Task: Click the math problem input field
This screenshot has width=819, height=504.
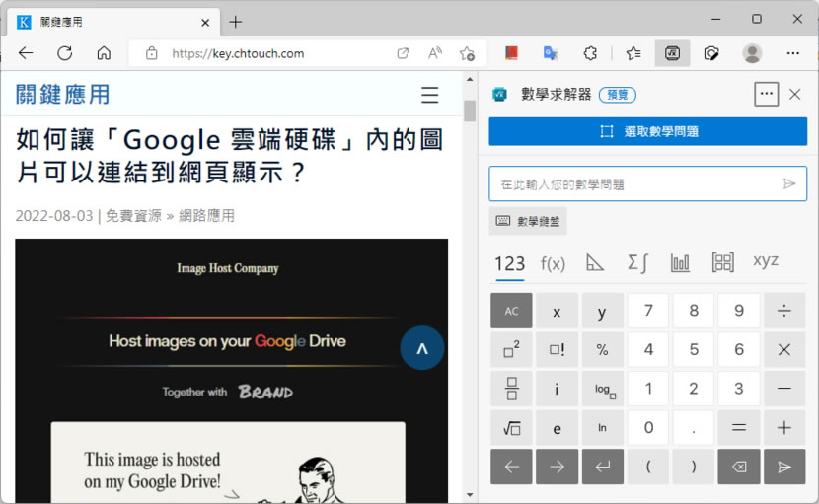Action: [x=636, y=183]
